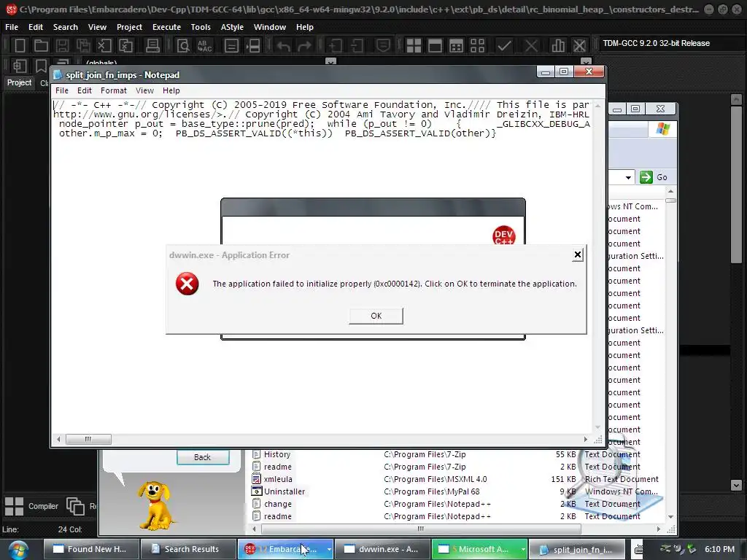This screenshot has height=560, width=747.
Task: Click the Go to line icon
Action: click(x=253, y=46)
